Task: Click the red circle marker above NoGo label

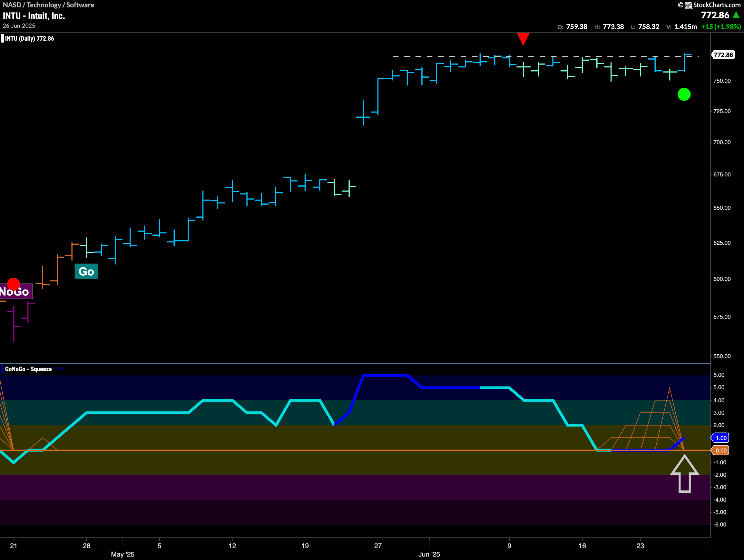Action: click(x=13, y=284)
